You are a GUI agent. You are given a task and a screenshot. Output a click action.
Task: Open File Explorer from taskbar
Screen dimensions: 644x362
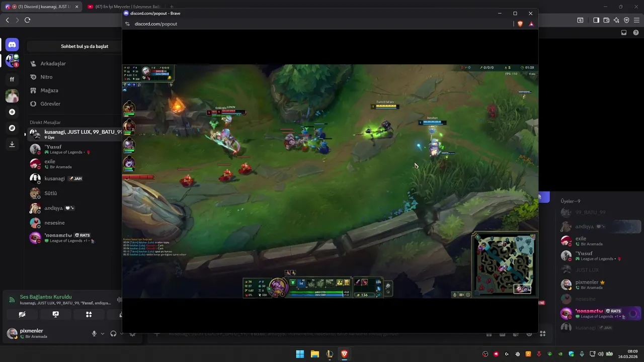315,354
